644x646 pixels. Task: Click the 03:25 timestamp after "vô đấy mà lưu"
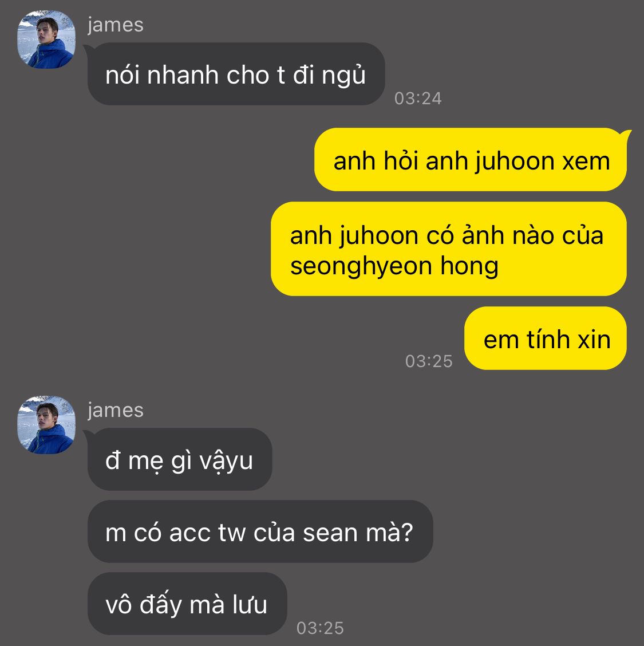[x=320, y=628]
